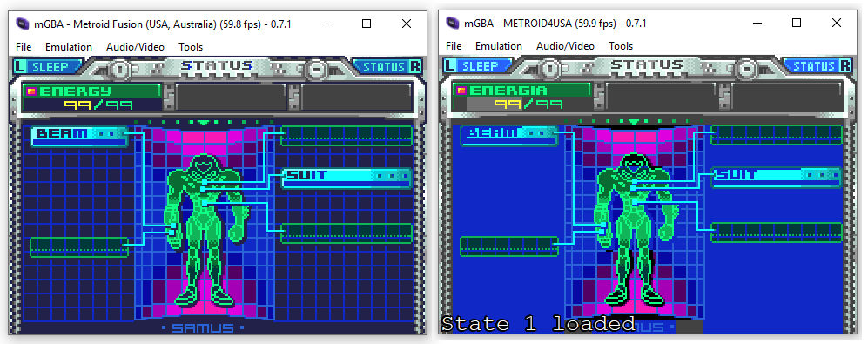Click mGBA app icon in METROID4USA titlebar

pyautogui.click(x=454, y=24)
